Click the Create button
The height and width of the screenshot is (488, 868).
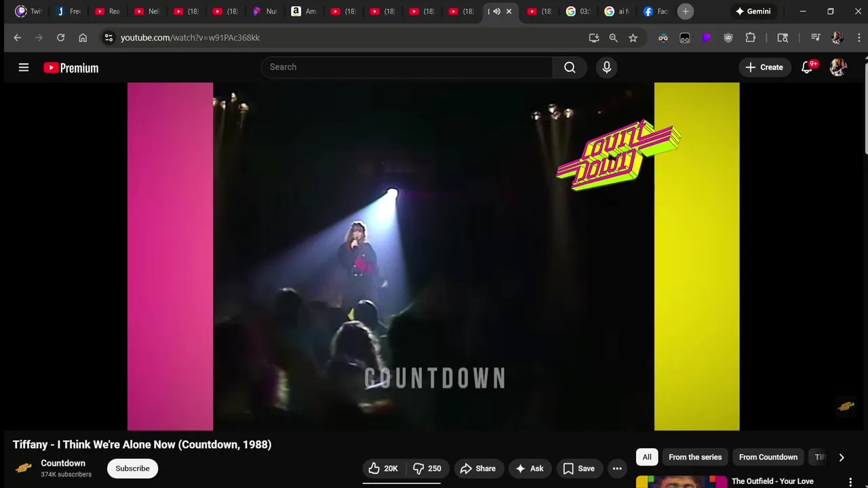764,67
